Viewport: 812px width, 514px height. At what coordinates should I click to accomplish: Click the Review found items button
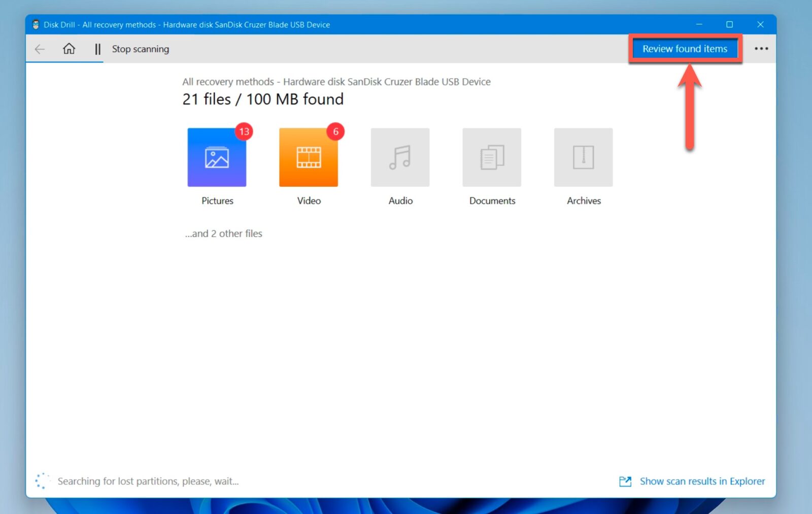(x=685, y=49)
